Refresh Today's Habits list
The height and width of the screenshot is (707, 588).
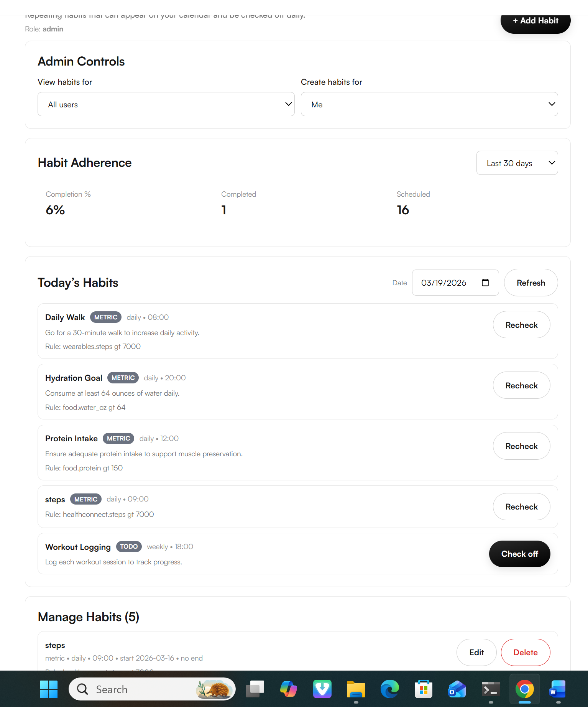531,283
